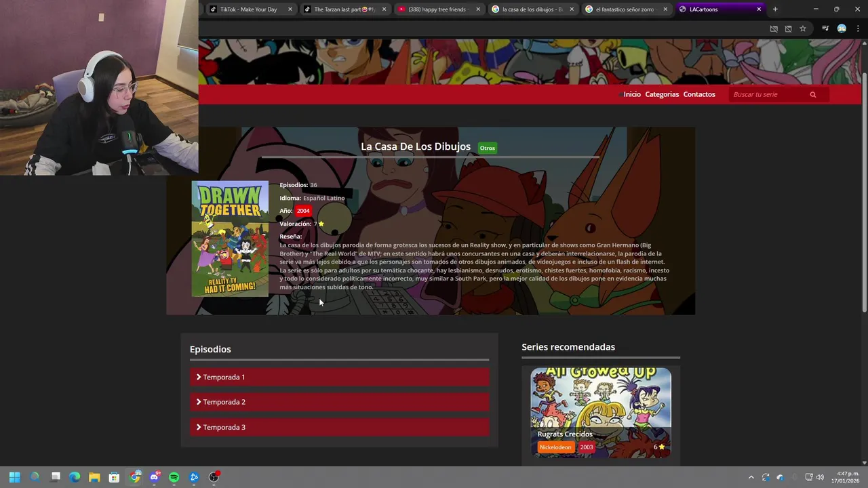The image size is (868, 488).
Task: Click the 7 star Valoración rating
Action: pyautogui.click(x=319, y=224)
